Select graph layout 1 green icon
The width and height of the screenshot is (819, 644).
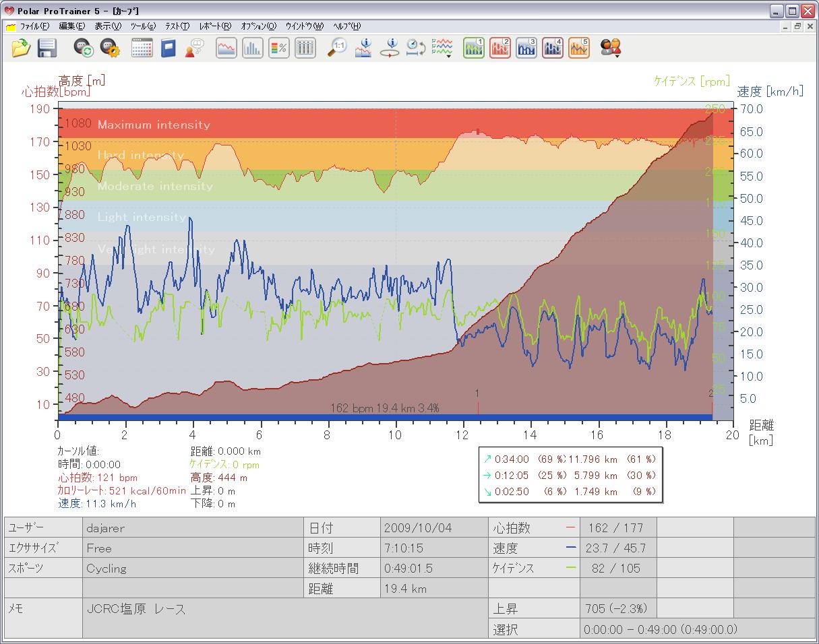(474, 48)
